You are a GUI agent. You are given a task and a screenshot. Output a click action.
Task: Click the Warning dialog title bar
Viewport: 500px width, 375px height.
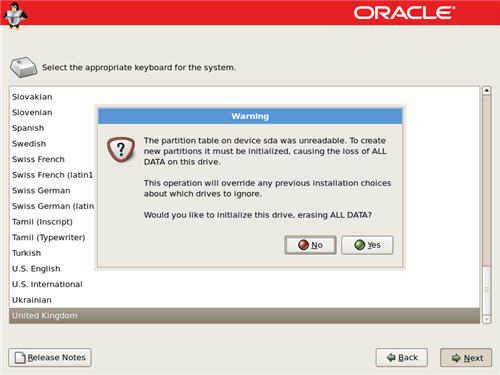(250, 116)
